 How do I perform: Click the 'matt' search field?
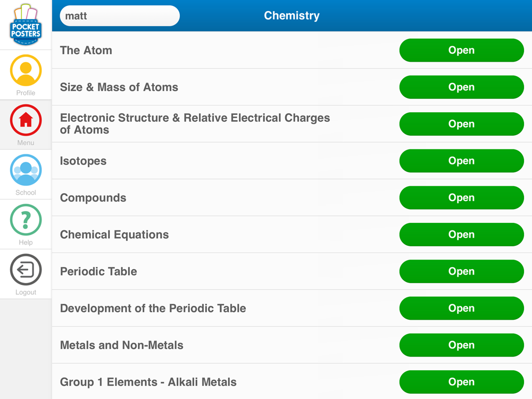[x=120, y=15]
